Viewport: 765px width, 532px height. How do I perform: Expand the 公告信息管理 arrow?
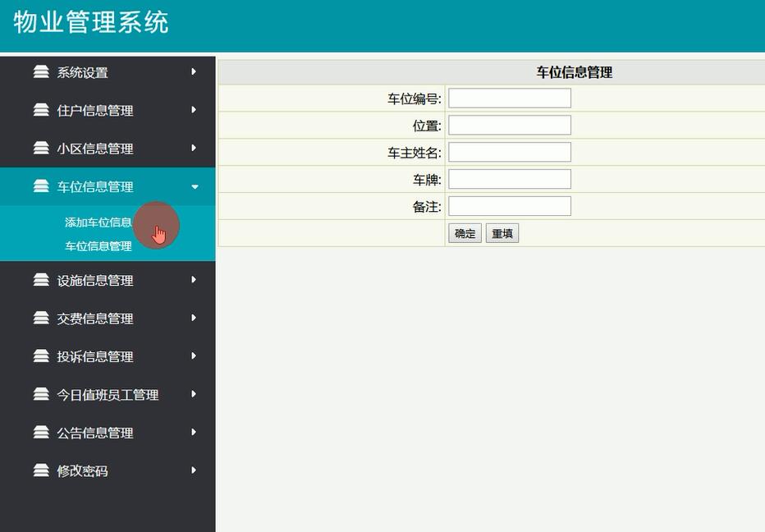(194, 432)
